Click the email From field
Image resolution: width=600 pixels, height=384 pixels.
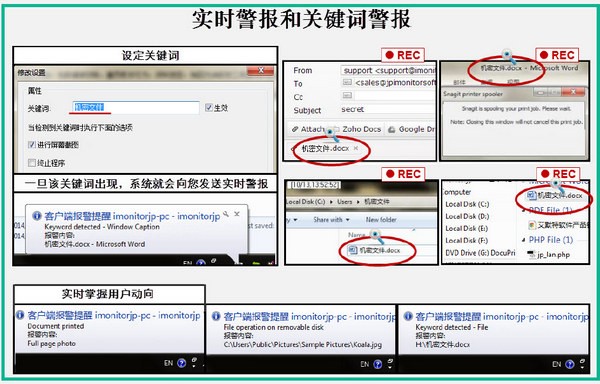388,70
